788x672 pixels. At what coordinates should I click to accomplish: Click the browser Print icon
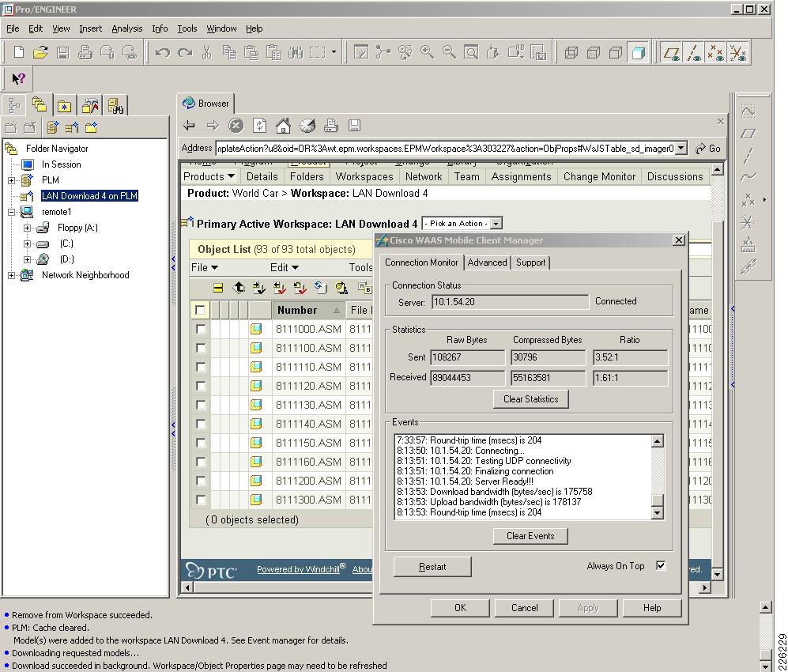pos(330,125)
